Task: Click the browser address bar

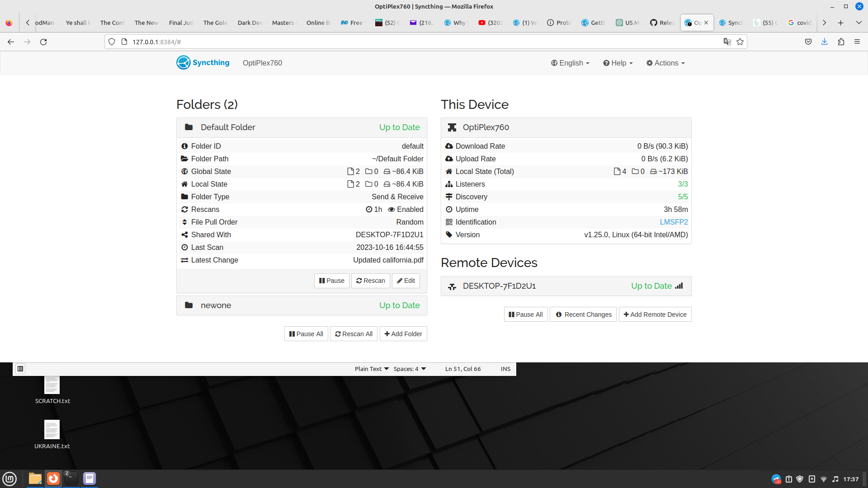Action: coord(425,42)
